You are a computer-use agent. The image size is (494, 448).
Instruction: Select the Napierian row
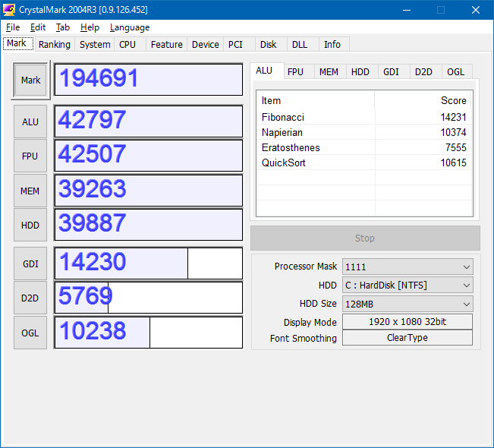point(364,132)
